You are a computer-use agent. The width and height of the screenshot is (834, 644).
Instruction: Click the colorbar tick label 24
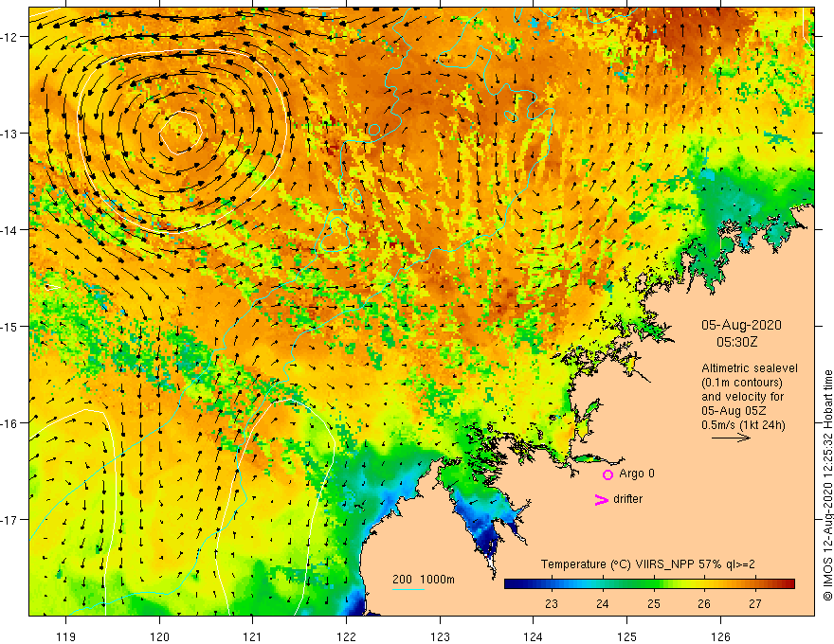pos(603,604)
